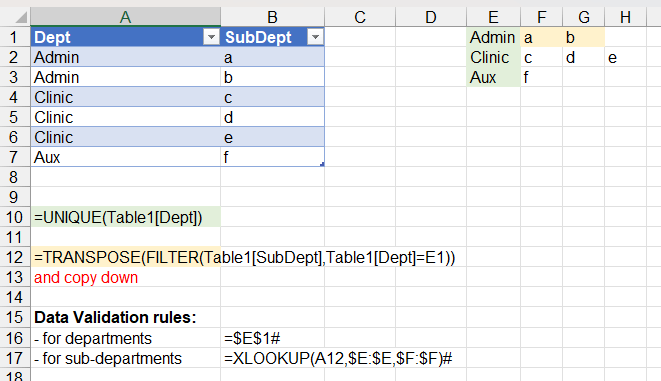Select cell F1 with value a

pyautogui.click(x=542, y=37)
